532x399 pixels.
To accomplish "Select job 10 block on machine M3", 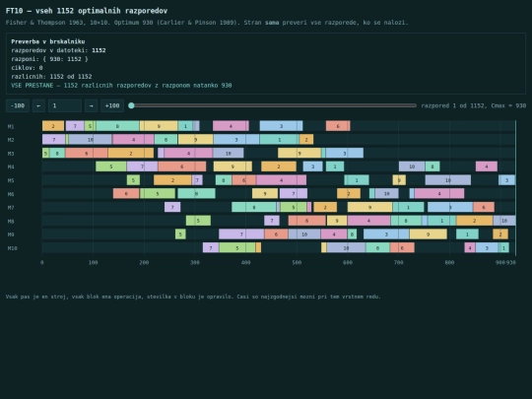I will (229, 154).
